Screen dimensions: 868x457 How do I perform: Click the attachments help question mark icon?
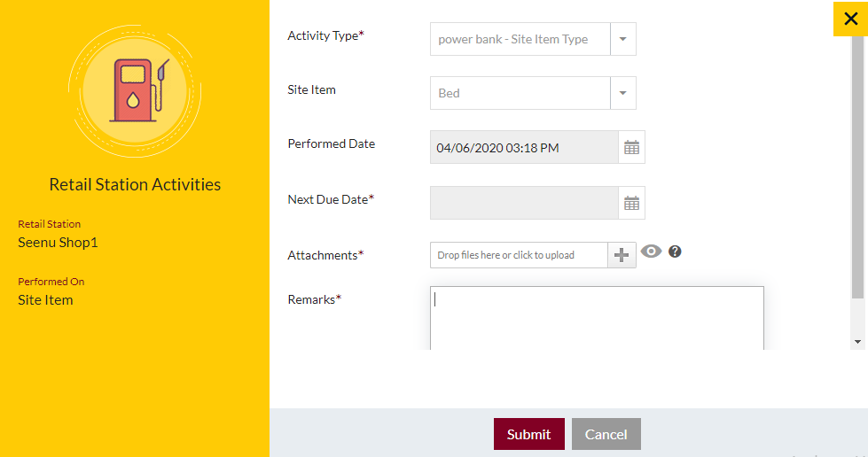[x=674, y=252]
